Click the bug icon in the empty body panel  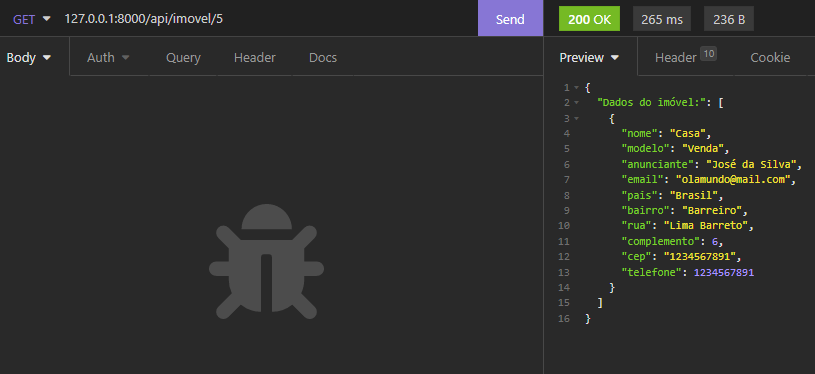(x=266, y=261)
